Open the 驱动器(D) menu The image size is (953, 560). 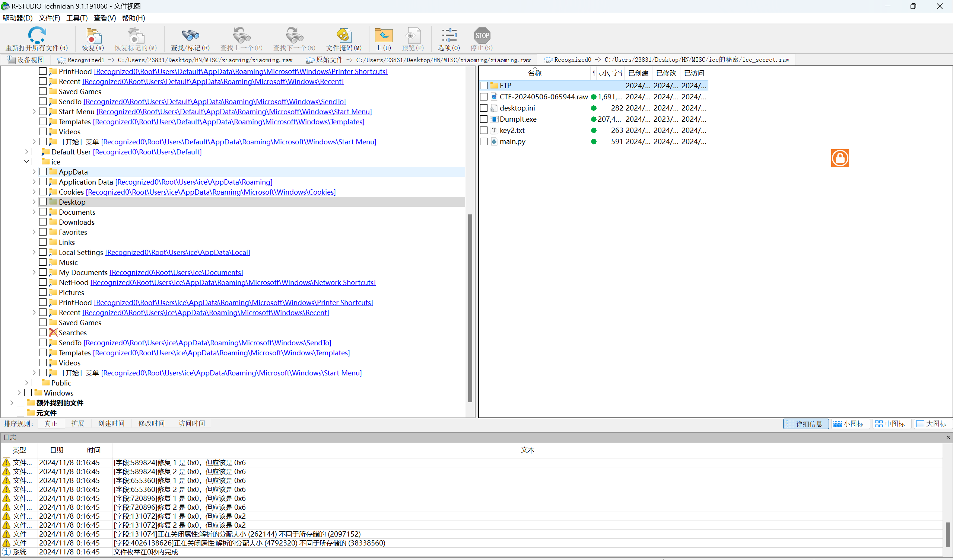[18, 18]
